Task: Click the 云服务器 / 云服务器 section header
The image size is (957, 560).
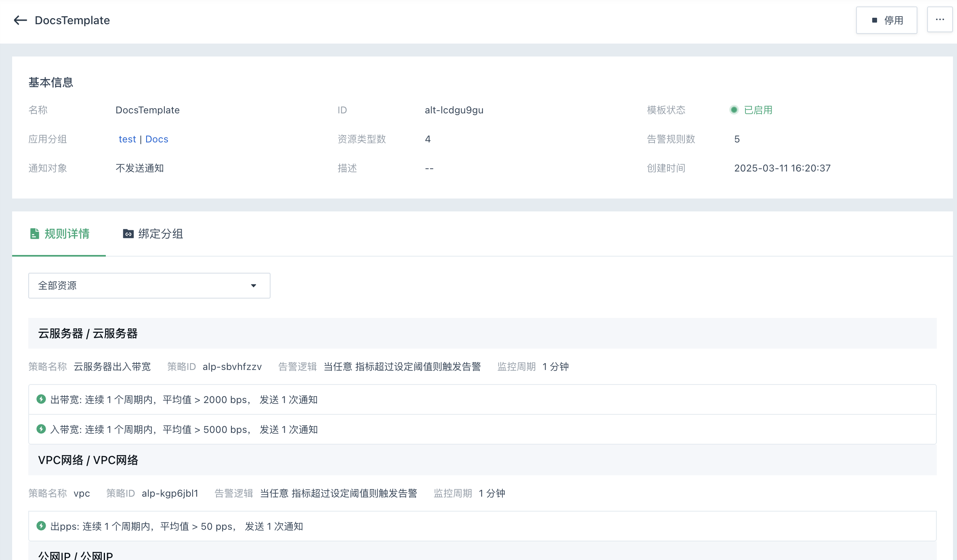Action: tap(482, 333)
